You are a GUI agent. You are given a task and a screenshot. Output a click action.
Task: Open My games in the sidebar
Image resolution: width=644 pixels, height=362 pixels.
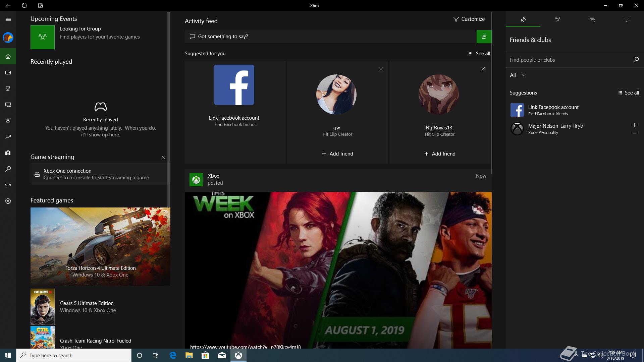pos(8,72)
